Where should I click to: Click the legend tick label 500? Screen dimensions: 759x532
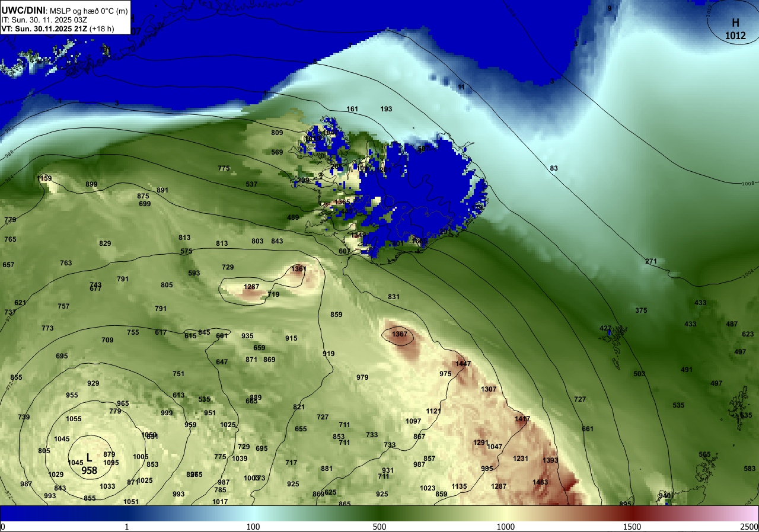379,527
